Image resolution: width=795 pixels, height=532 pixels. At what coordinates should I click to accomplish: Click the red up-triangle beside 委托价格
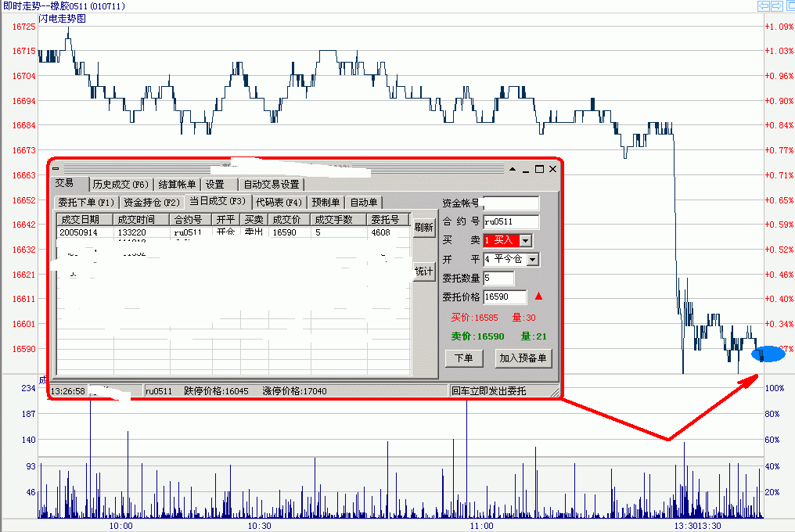coord(538,297)
